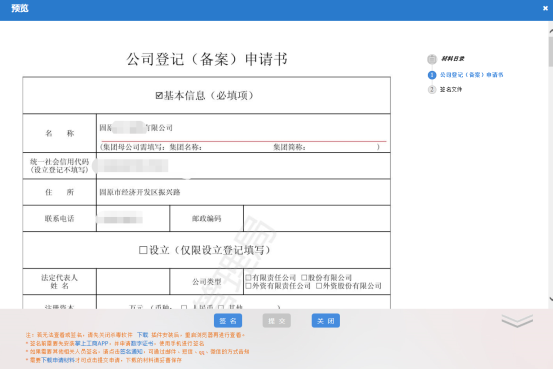The width and height of the screenshot is (554, 370).
Task: Click the 下载申请材料 link
Action: (58, 360)
